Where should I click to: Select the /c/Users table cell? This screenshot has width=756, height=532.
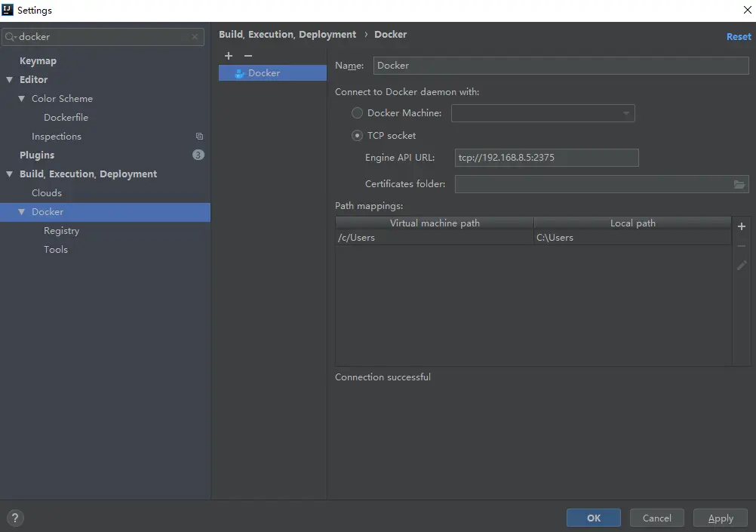pos(435,237)
